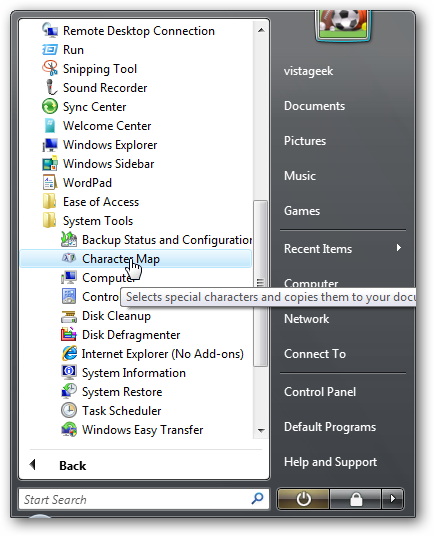Click the scrollbar up arrow

[x=261, y=30]
